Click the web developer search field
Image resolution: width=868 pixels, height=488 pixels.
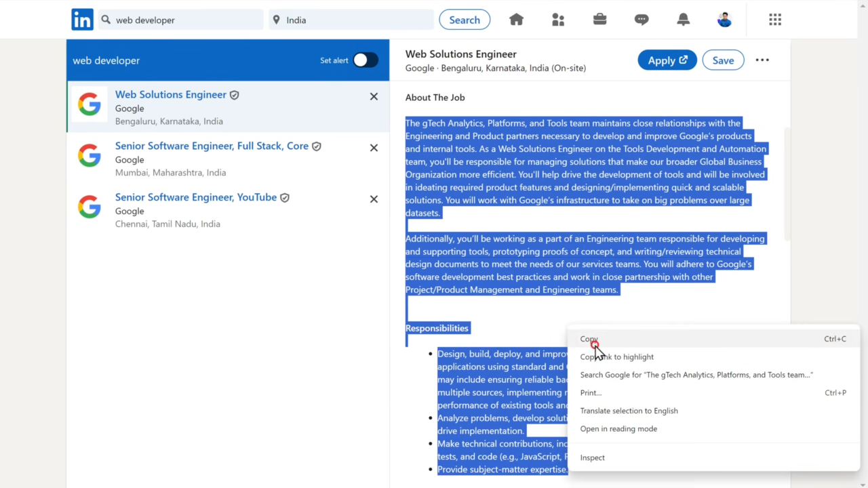[x=181, y=20]
